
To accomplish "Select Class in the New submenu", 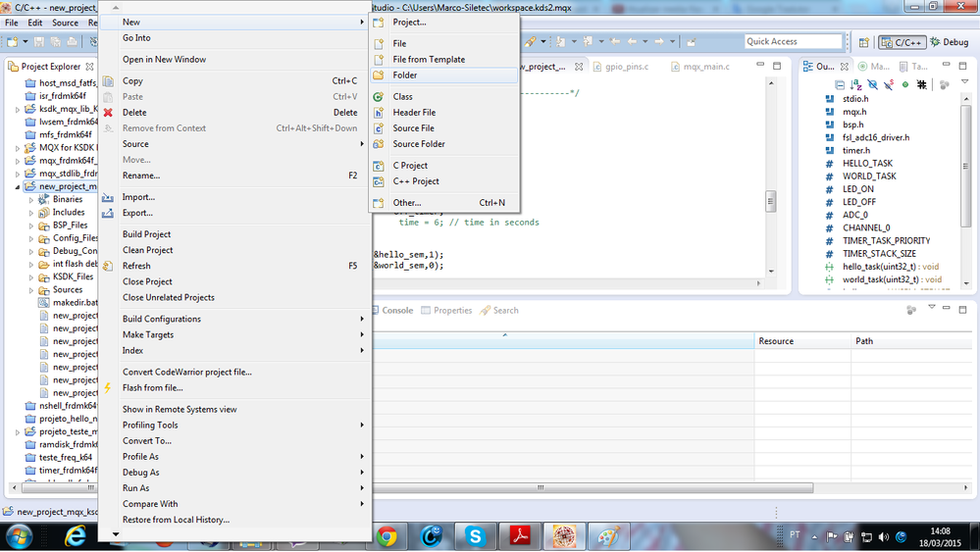I will coord(443,97).
